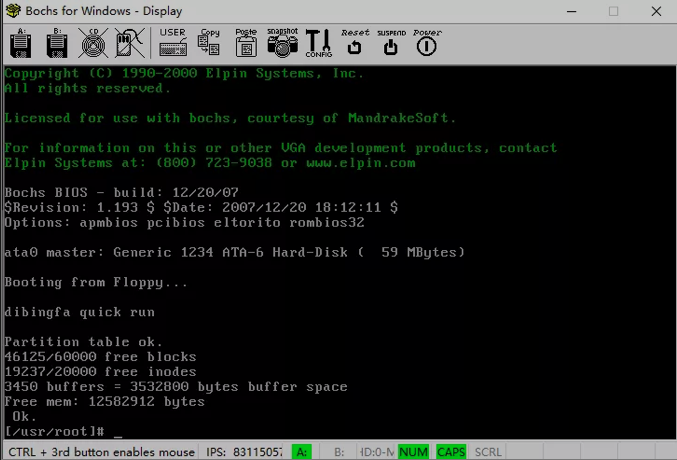Viewport: 677px width, 460px height.
Task: Click the 'www.elpin.com' text
Action: [x=361, y=163]
